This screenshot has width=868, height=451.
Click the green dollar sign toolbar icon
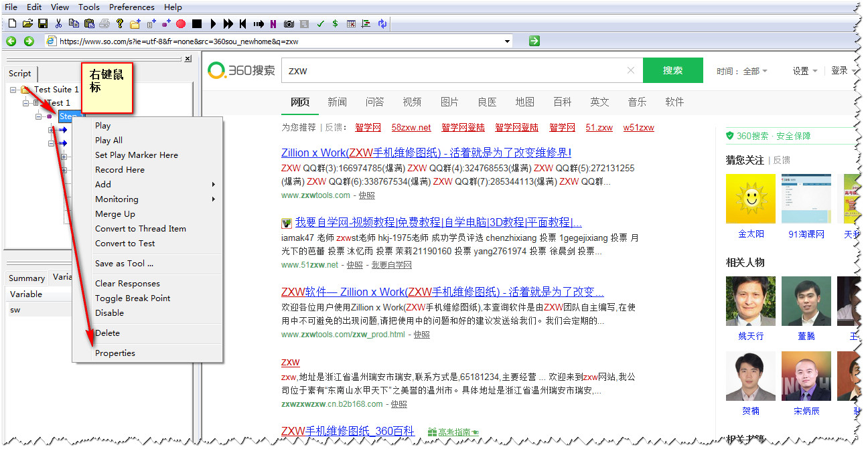(x=335, y=23)
